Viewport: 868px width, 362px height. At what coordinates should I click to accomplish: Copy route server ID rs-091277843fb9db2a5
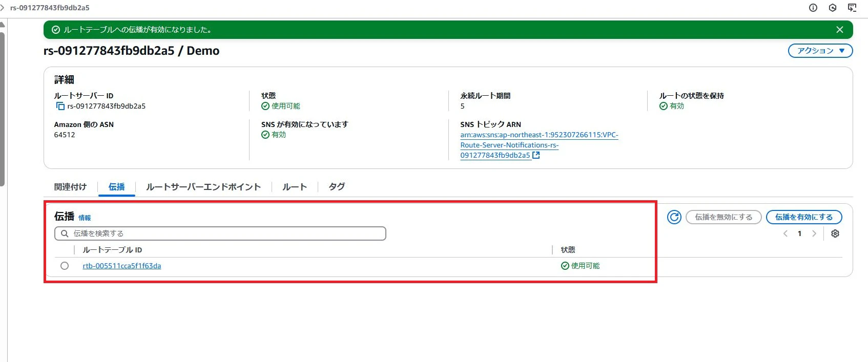60,106
